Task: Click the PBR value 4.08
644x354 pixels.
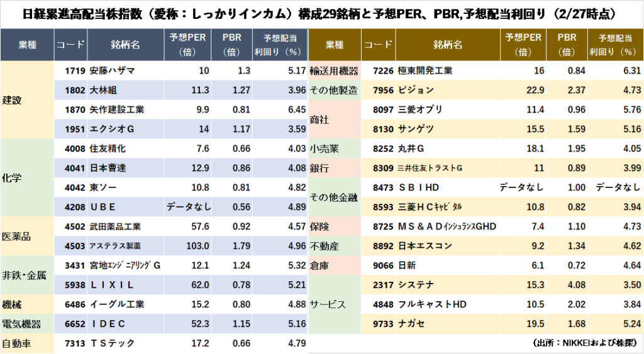Action: pos(577,285)
